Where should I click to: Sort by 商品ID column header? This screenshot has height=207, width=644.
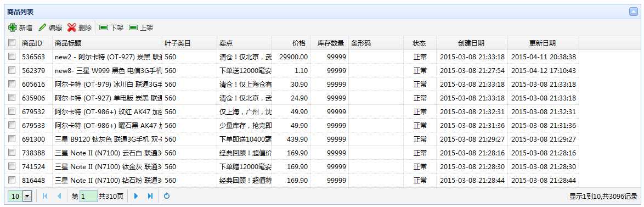coord(36,43)
